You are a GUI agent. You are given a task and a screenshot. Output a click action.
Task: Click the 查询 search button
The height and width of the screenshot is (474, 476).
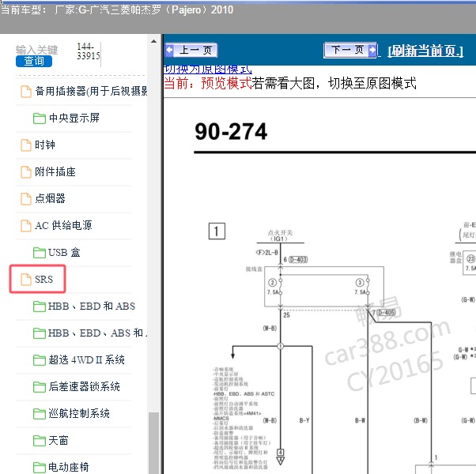click(x=34, y=61)
